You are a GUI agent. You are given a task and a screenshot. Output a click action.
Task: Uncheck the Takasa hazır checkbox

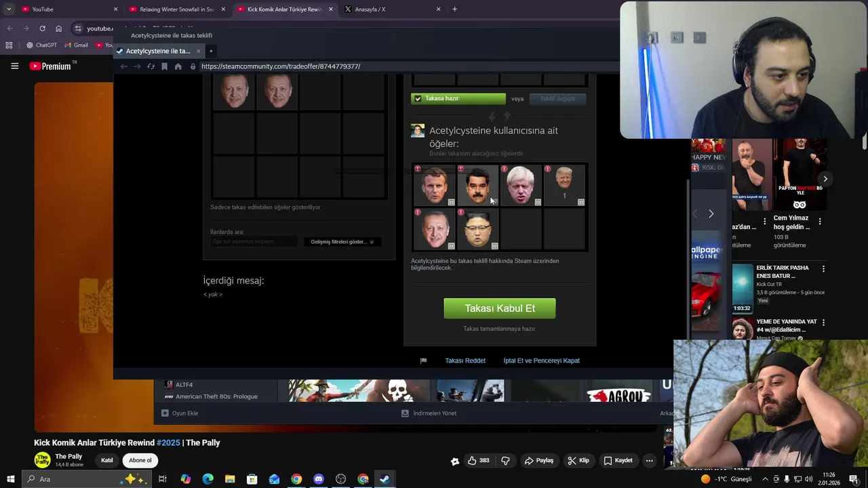click(418, 98)
